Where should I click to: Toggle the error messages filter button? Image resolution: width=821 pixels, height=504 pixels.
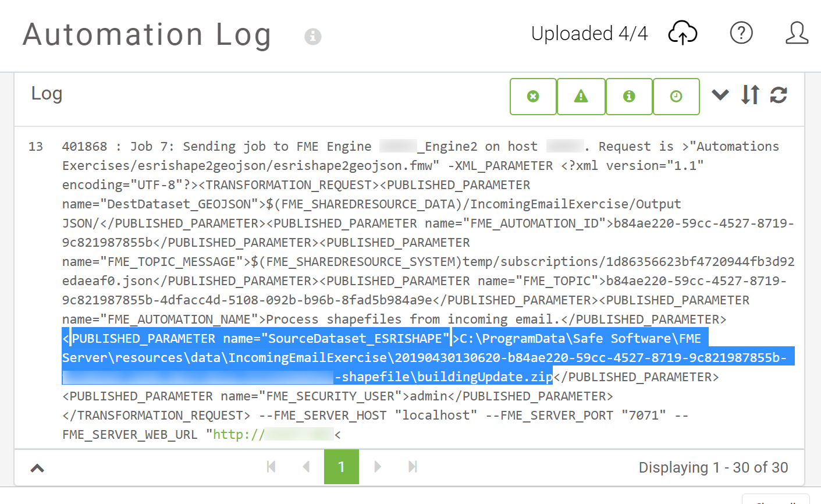(x=533, y=97)
